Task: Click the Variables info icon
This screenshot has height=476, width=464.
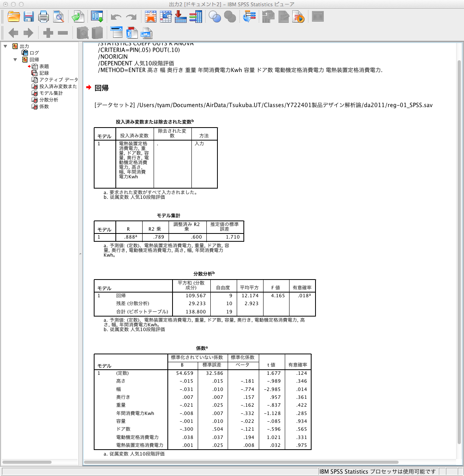Action: point(195,17)
